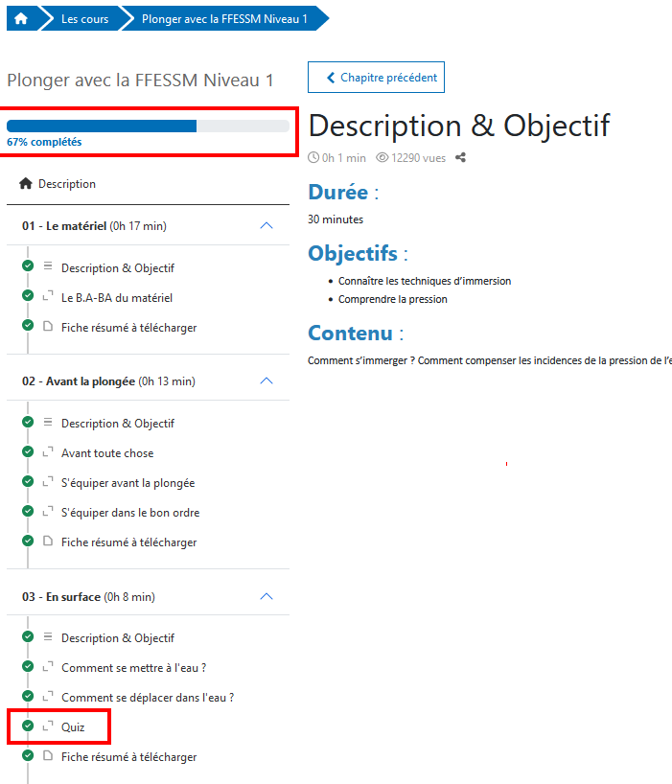Open Fiche résumé à télécharger under Le matériel

tap(129, 328)
